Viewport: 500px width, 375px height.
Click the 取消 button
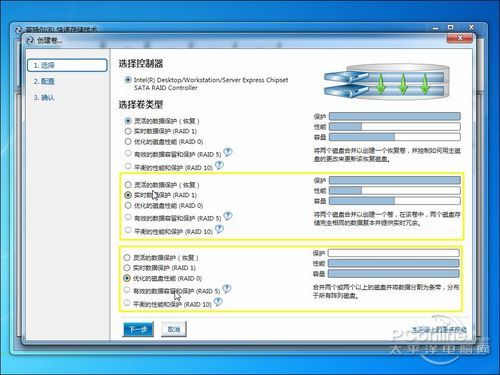(174, 329)
